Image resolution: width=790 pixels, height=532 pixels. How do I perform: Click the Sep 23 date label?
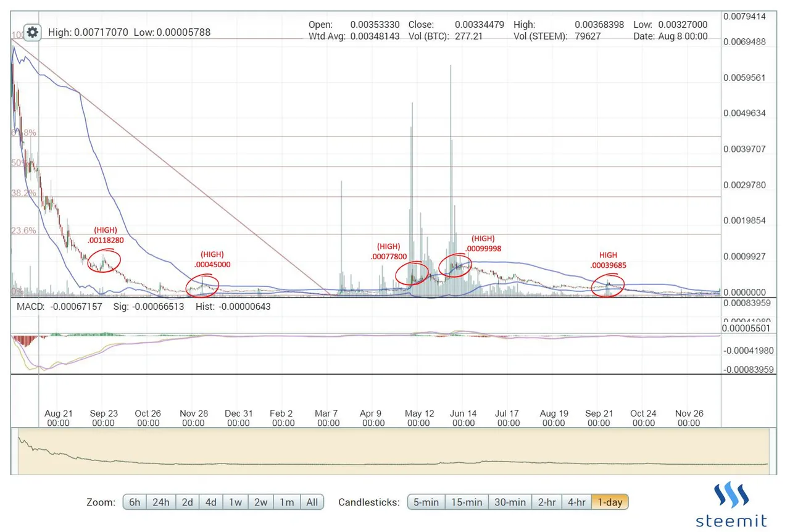(104, 418)
